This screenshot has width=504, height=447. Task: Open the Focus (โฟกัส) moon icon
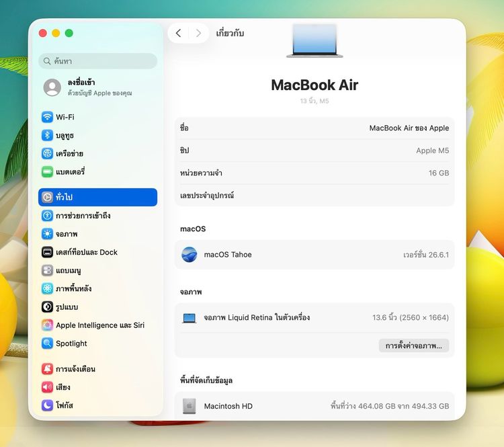click(x=47, y=405)
